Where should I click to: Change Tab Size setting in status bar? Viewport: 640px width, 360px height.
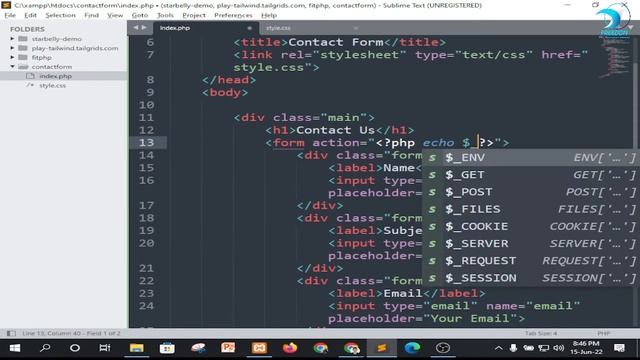pos(541,333)
